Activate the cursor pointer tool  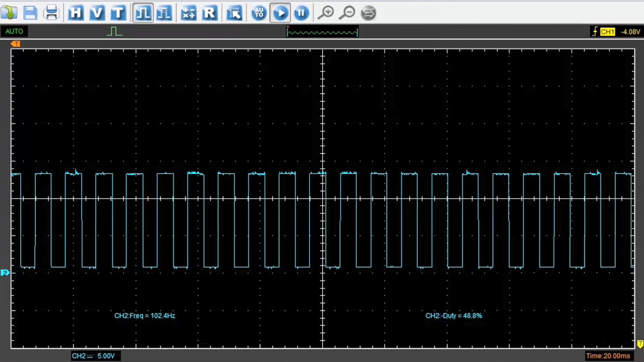234,13
